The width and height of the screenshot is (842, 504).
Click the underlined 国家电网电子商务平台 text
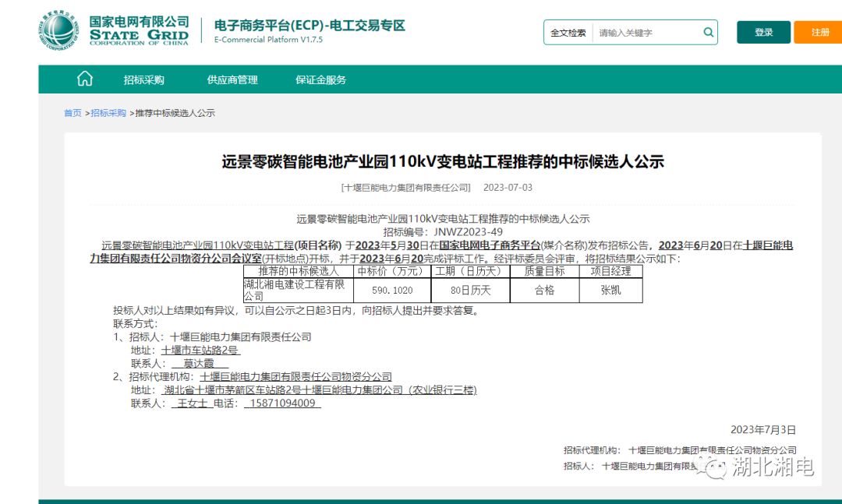(x=490, y=245)
